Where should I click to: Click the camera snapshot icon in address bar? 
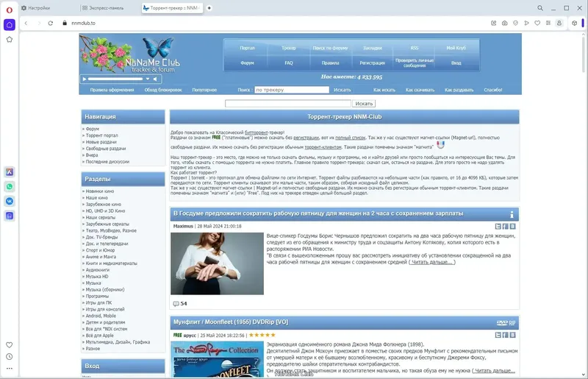505,23
